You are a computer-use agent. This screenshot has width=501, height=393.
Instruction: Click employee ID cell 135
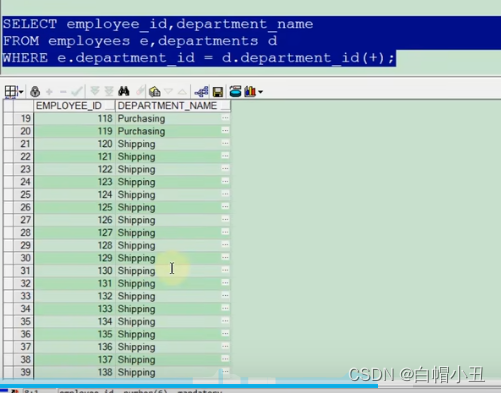[x=74, y=334]
